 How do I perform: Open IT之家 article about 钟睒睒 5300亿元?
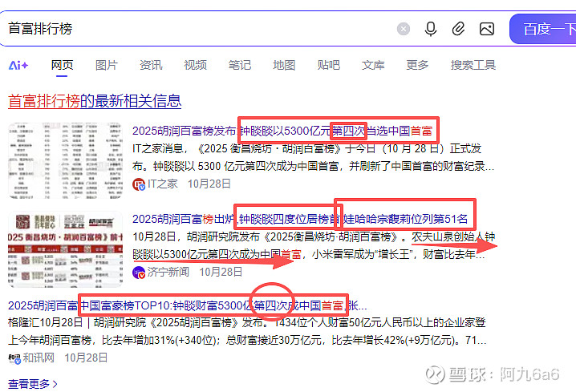(282, 131)
